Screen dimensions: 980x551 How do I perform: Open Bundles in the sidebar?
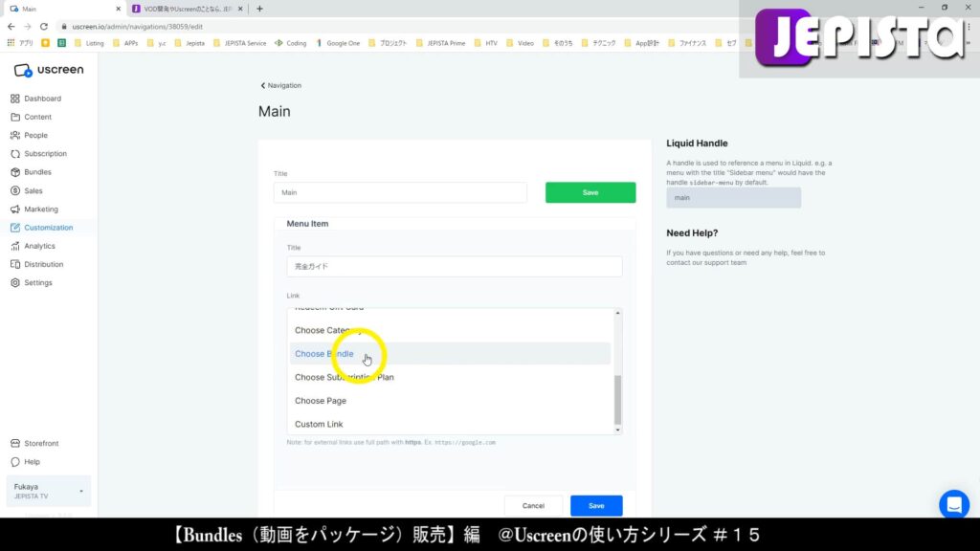pyautogui.click(x=37, y=172)
